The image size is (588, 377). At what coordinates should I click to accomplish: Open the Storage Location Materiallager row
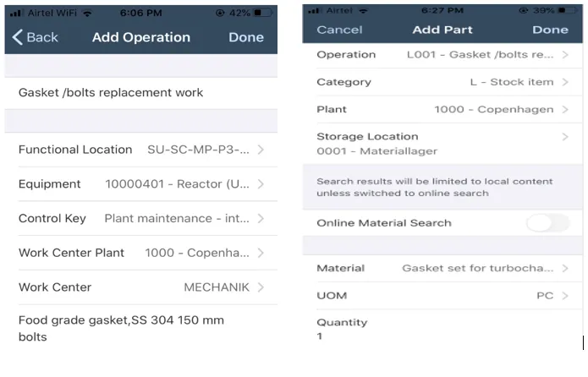tap(442, 143)
